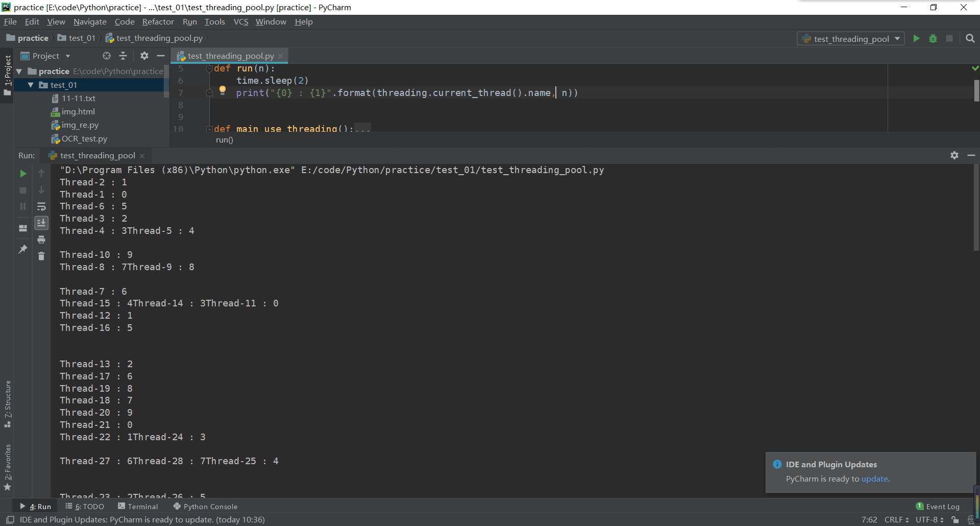Open run configuration dropdown test_threading_pool
This screenshot has height=526, width=980.
pyautogui.click(x=851, y=39)
